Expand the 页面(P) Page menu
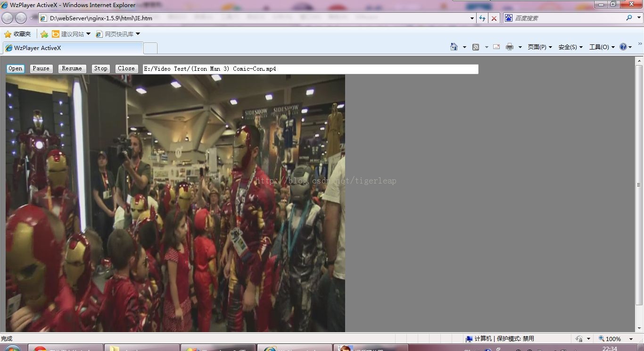The height and width of the screenshot is (351, 644). (x=539, y=47)
